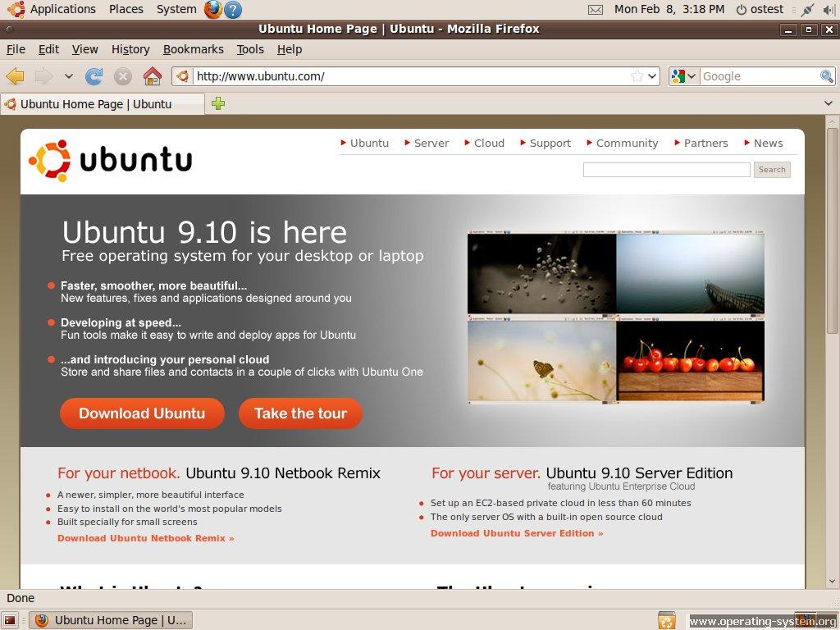Open the Trash icon in bottom panel
The image size is (840, 630).
point(666,621)
